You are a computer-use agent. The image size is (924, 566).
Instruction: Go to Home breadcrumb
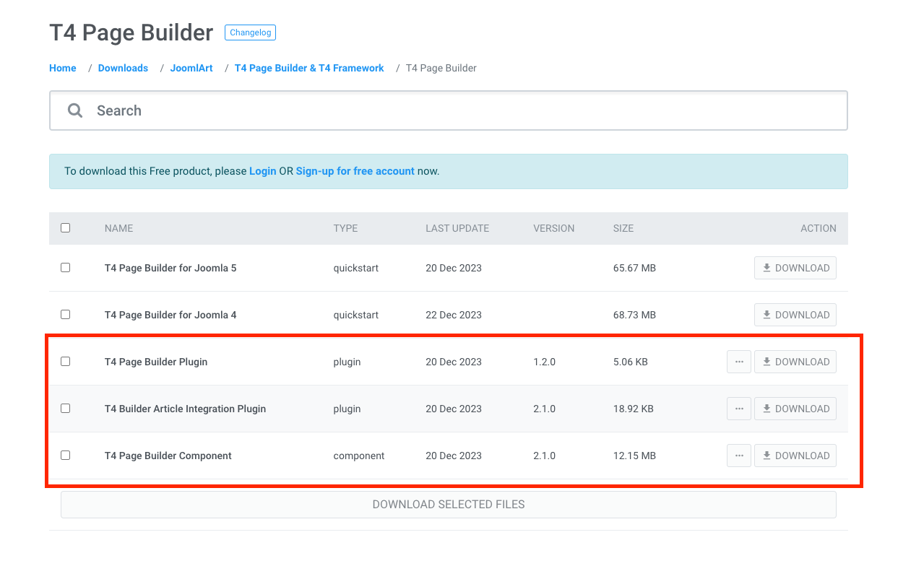coord(63,68)
